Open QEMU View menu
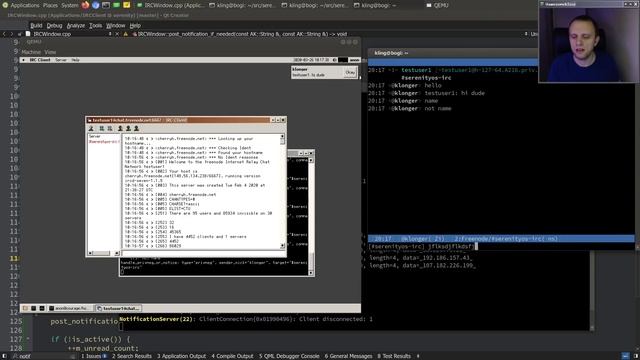Viewport: 640px width, 360px height. [50, 52]
